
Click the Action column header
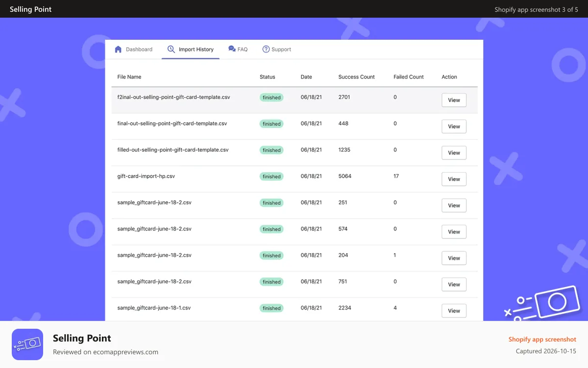point(449,77)
